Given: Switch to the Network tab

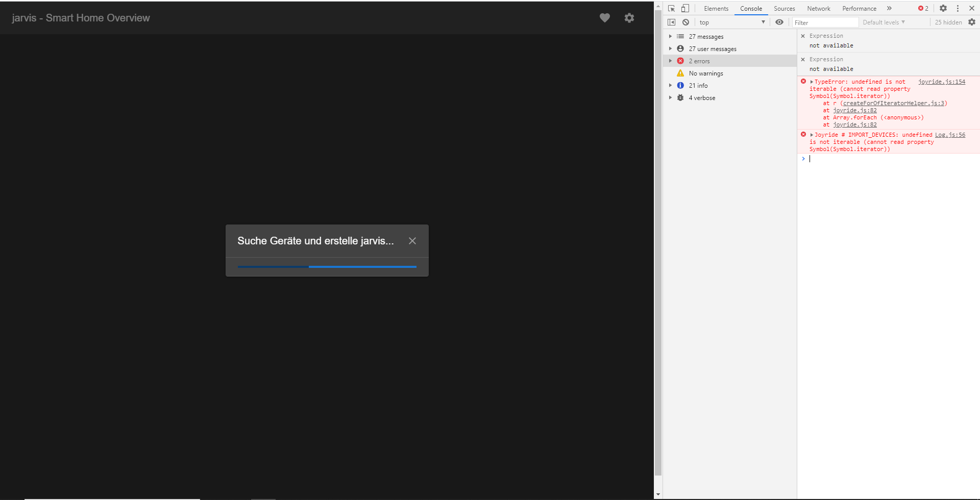Looking at the screenshot, I should (818, 9).
